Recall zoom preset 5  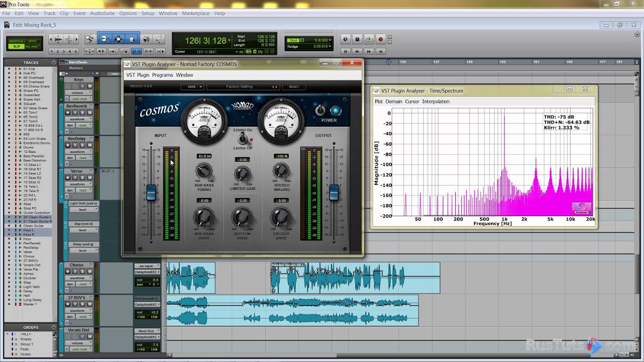point(75,51)
